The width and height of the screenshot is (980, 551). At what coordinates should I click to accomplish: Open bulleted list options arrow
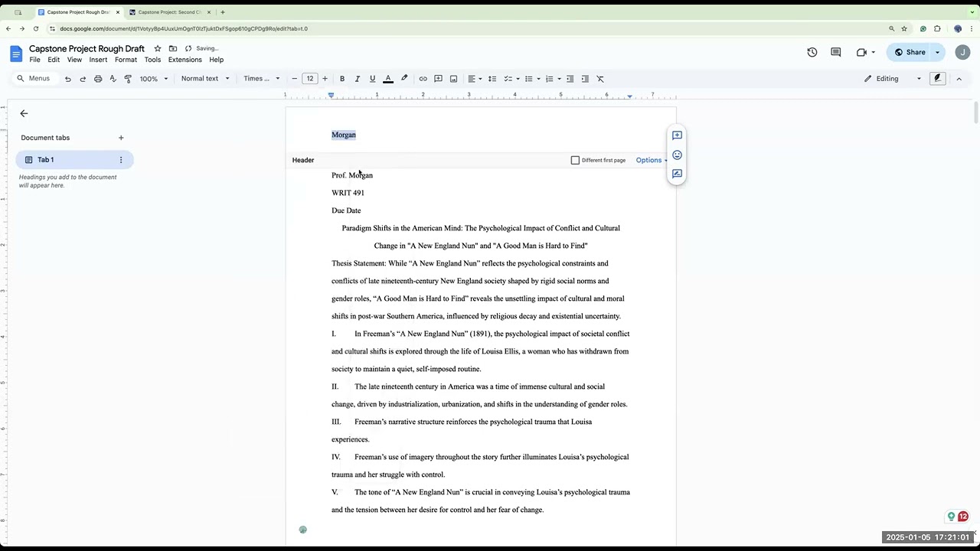click(x=538, y=79)
